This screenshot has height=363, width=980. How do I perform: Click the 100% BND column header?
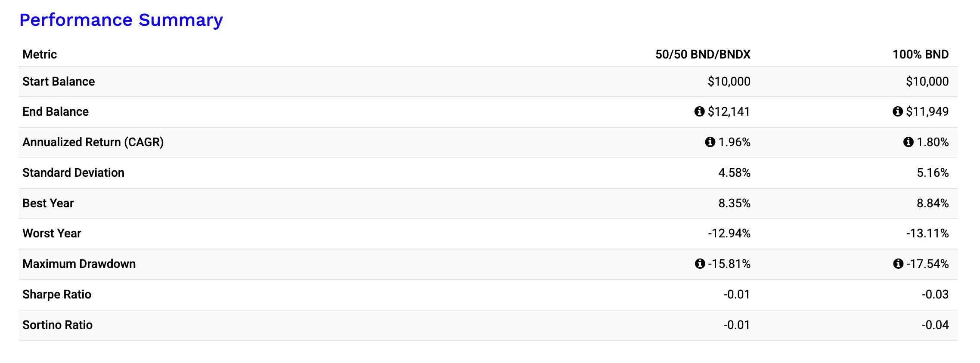click(x=920, y=55)
